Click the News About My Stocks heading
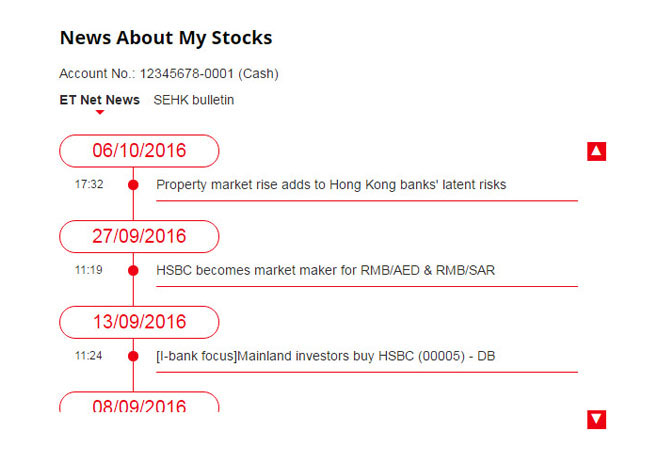Viewport: 650px width, 462px height. [x=166, y=38]
